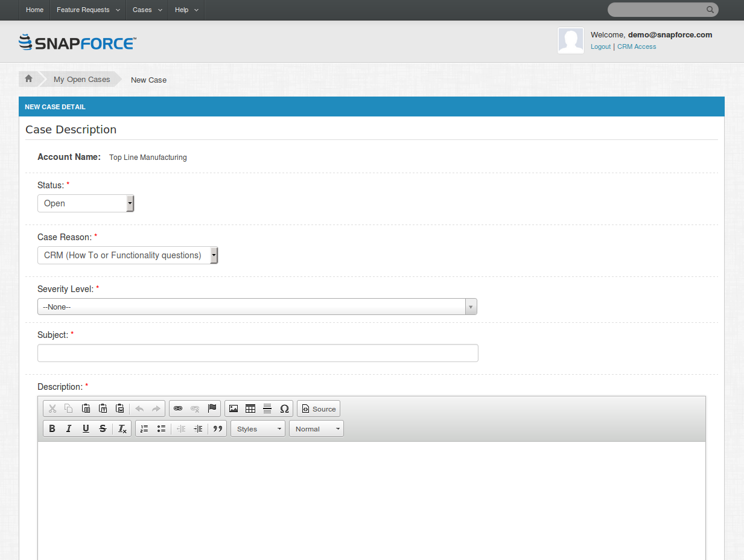Image resolution: width=744 pixels, height=560 pixels.
Task: Open the Normal paragraph format dropdown
Action: [316, 429]
